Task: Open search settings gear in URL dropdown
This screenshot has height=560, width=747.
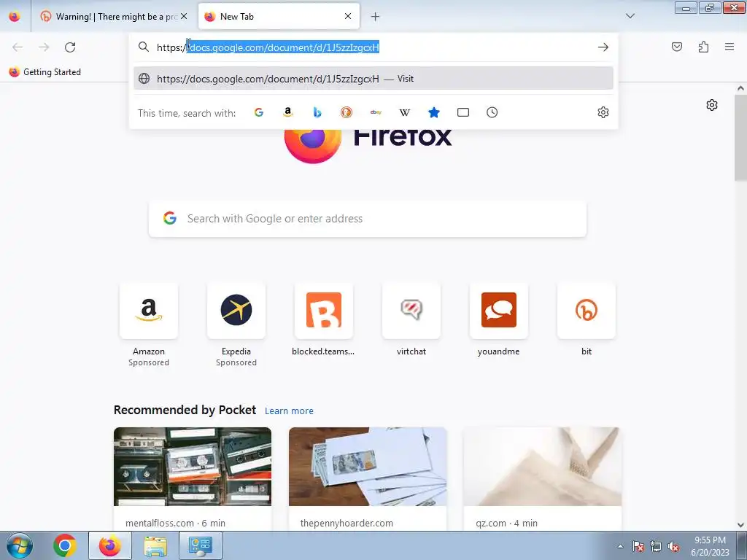Action: (x=603, y=112)
